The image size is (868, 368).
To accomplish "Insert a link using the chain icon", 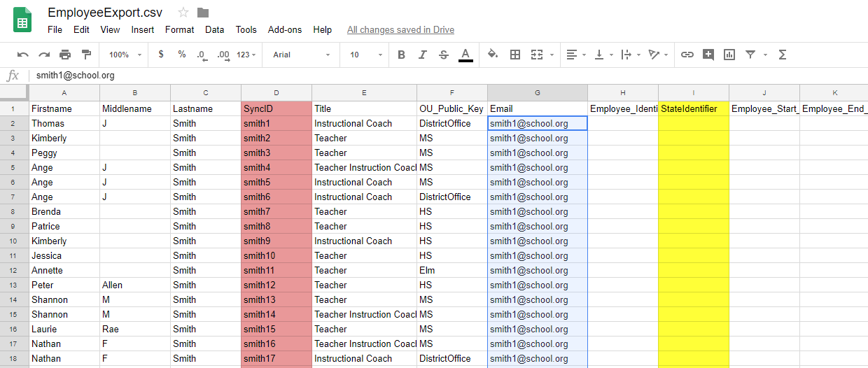I will pos(687,55).
